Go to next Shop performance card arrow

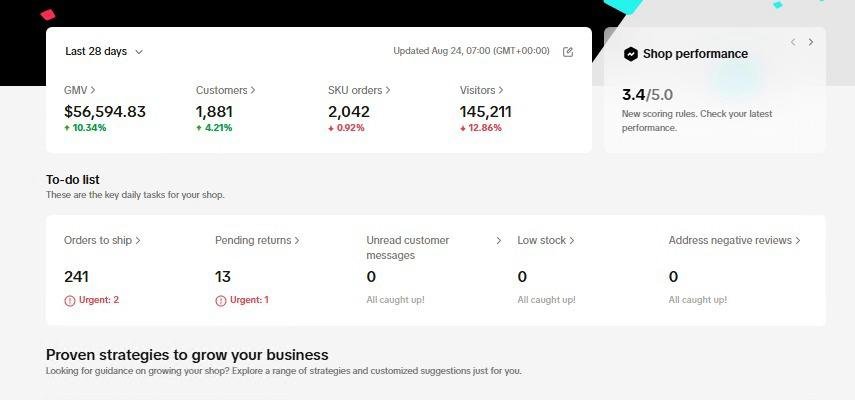(x=811, y=42)
